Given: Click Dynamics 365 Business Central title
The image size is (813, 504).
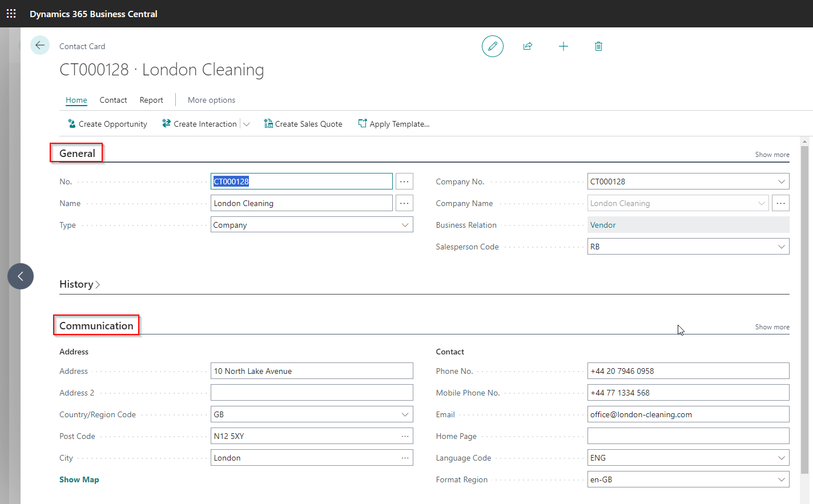Looking at the screenshot, I should [x=94, y=14].
